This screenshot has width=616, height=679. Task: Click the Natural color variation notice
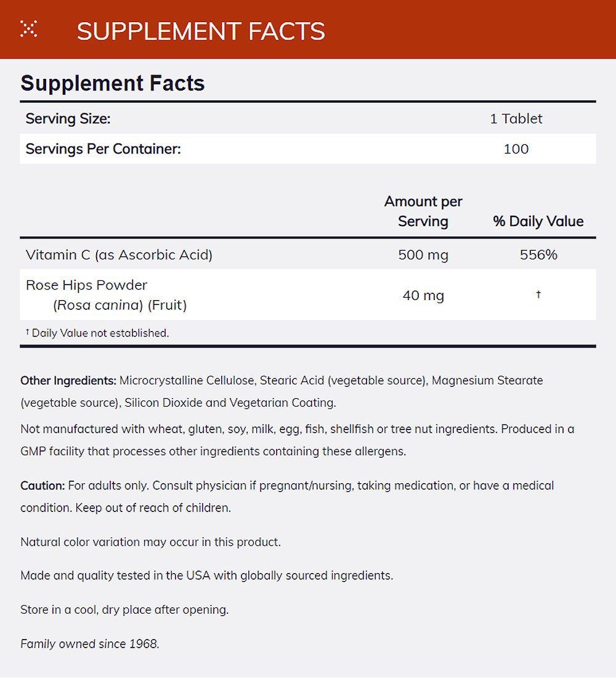[x=150, y=542]
